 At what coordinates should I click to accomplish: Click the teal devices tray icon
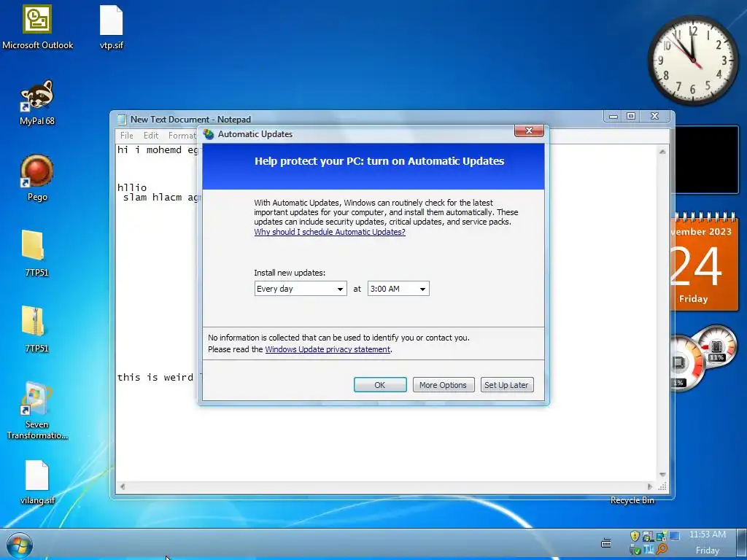pyautogui.click(x=661, y=536)
